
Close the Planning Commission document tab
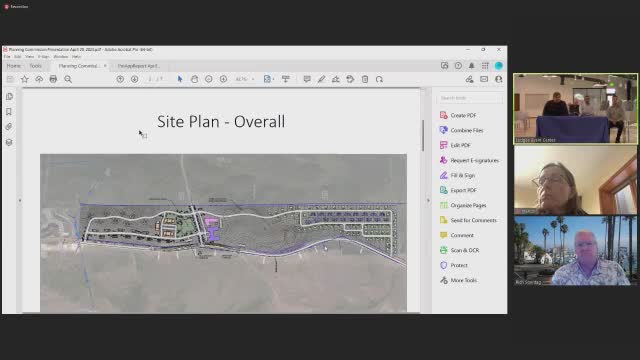click(105, 66)
